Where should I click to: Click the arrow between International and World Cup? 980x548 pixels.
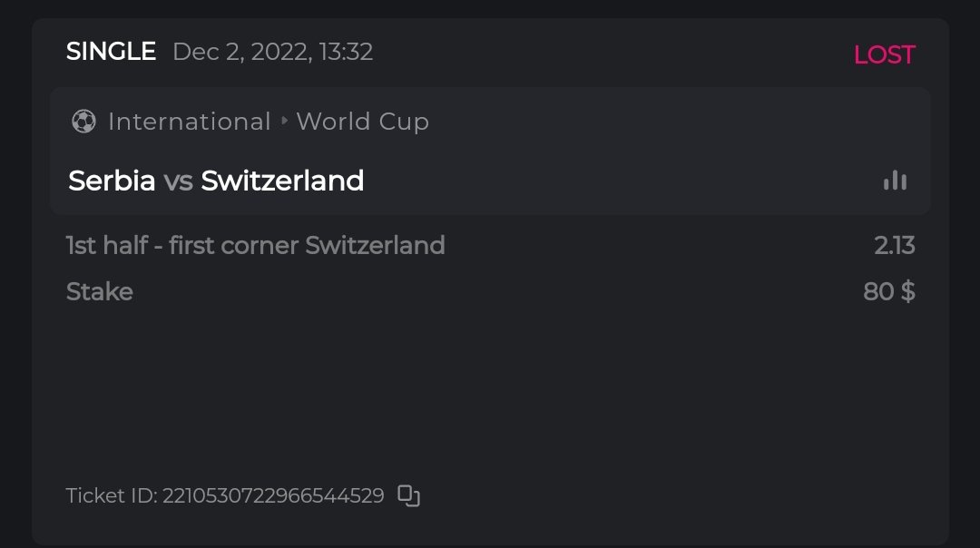[284, 121]
